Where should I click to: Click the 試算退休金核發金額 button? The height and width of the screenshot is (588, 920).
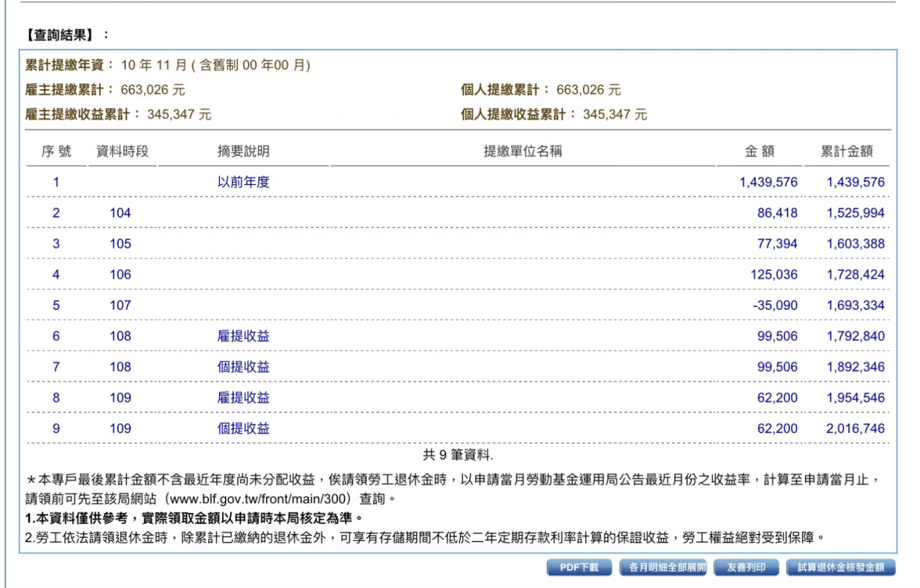pos(841,568)
